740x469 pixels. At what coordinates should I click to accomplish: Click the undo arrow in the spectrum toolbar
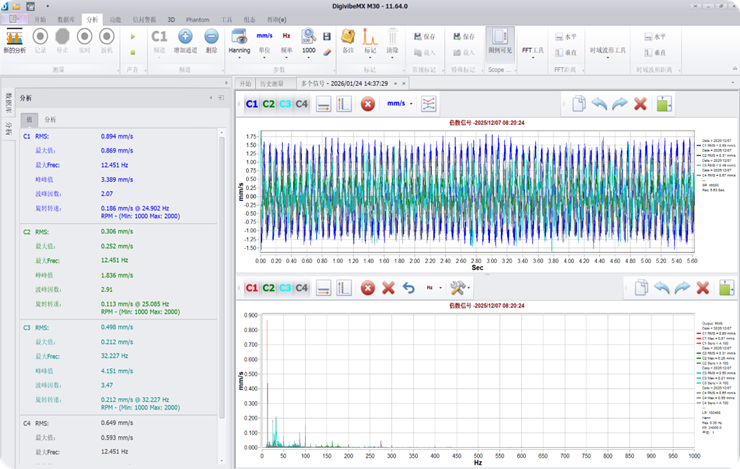coord(408,288)
